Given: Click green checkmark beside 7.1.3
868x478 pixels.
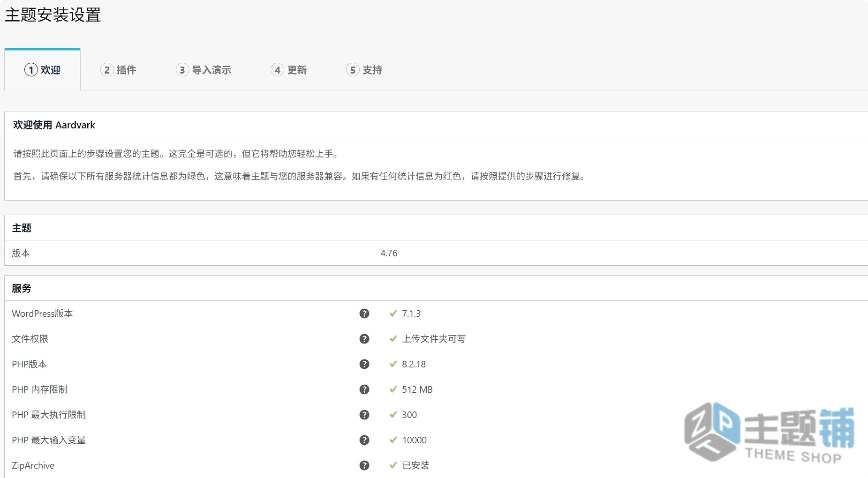Looking at the screenshot, I should tap(393, 314).
